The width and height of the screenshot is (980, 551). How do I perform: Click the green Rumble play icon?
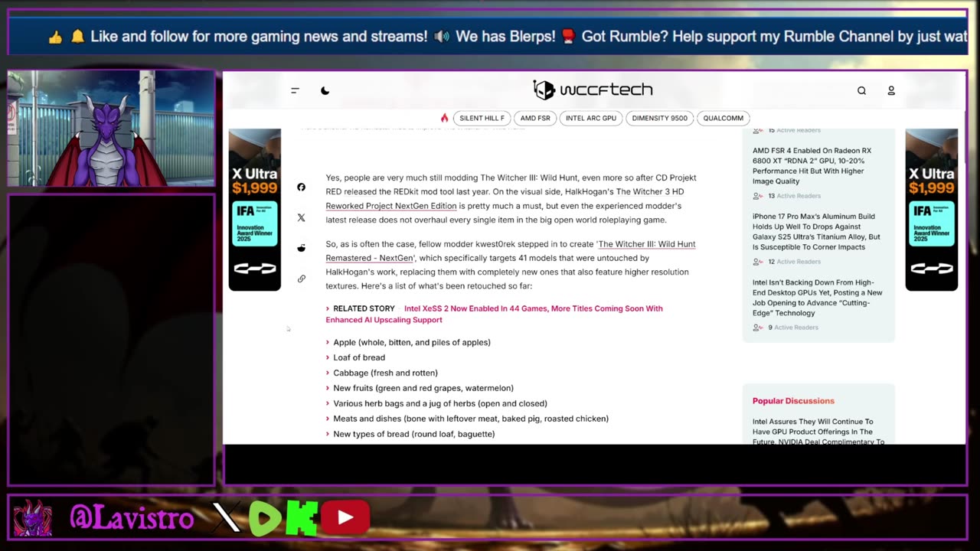pos(265,518)
